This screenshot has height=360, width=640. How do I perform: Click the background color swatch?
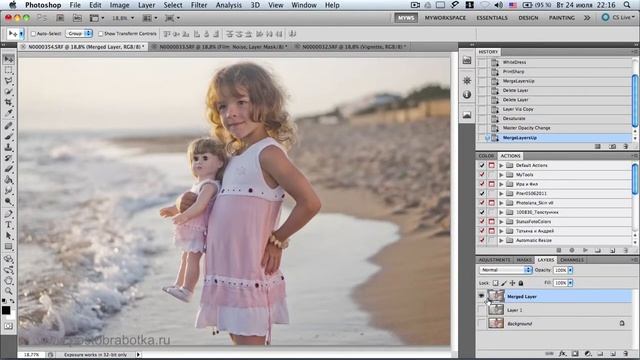click(11, 315)
